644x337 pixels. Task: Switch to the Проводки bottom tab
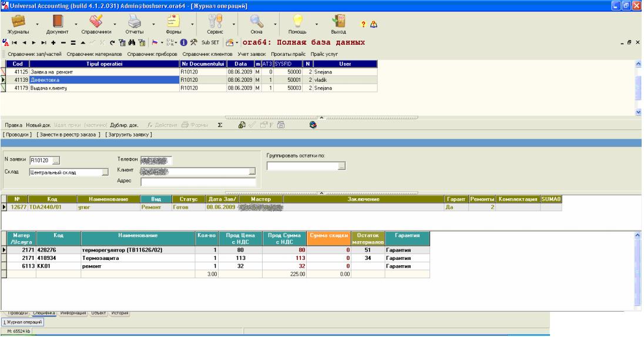pos(18,313)
